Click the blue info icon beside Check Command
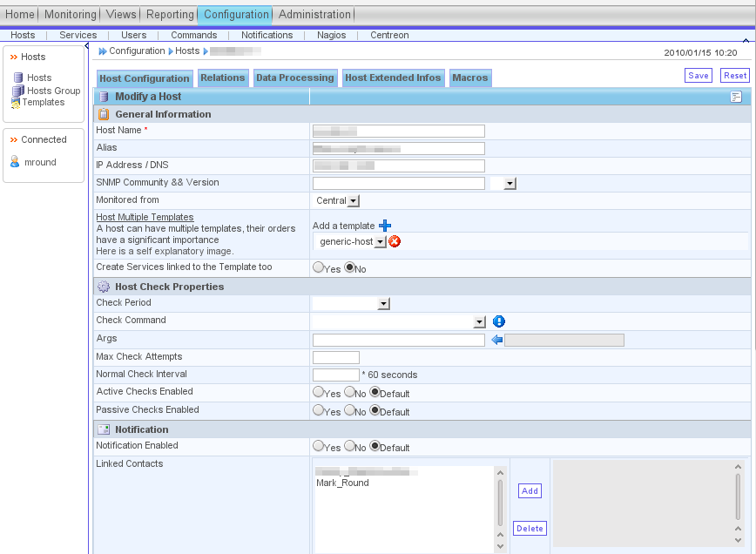The width and height of the screenshot is (756, 554). coord(499,321)
